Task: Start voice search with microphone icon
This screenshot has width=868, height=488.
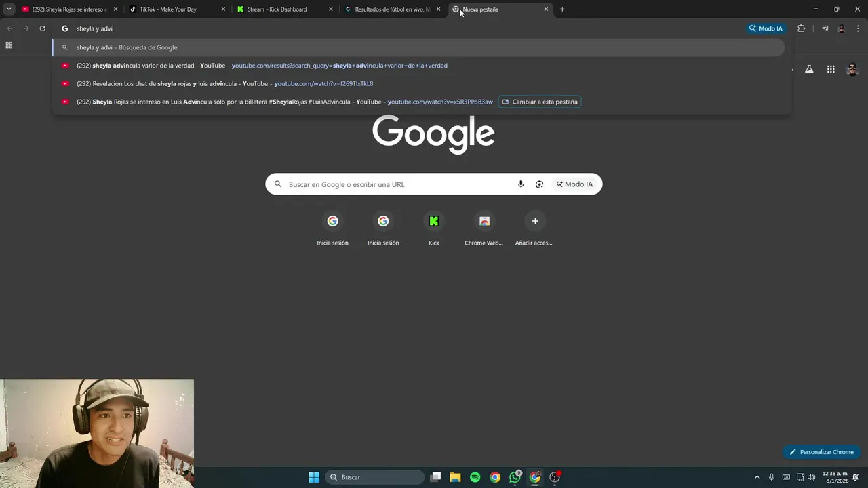Action: tap(521, 184)
